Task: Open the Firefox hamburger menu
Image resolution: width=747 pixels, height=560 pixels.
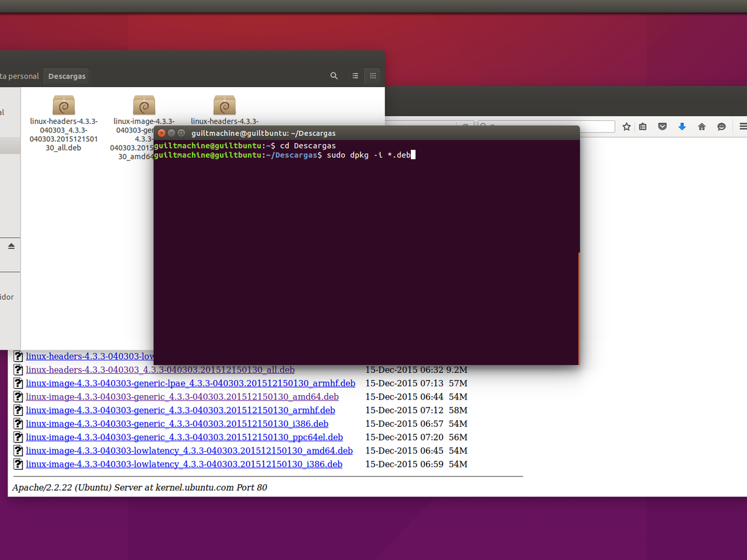Action: click(x=743, y=126)
